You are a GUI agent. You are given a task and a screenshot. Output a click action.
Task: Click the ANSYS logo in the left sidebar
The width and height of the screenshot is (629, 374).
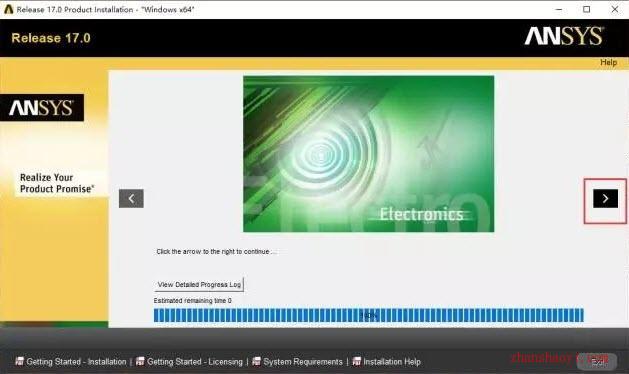tap(42, 108)
